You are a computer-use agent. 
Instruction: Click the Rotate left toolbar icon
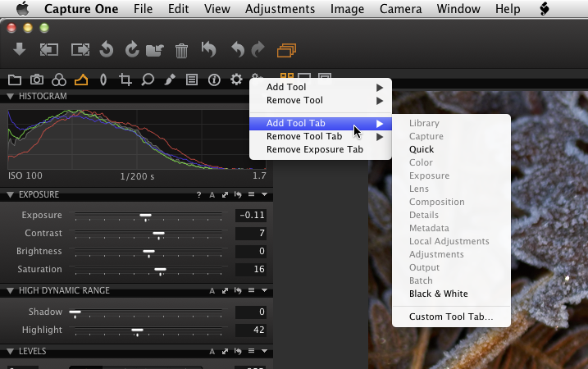tap(107, 49)
